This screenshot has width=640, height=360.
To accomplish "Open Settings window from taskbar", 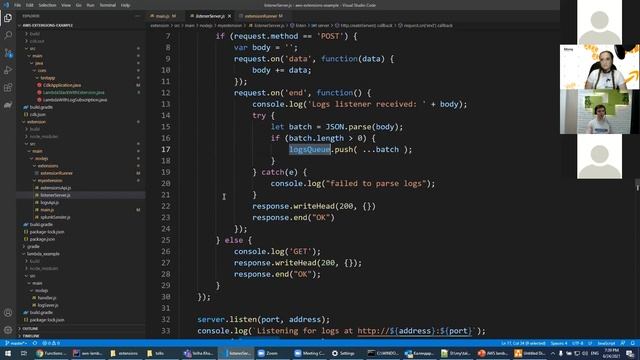I will point(346,353).
